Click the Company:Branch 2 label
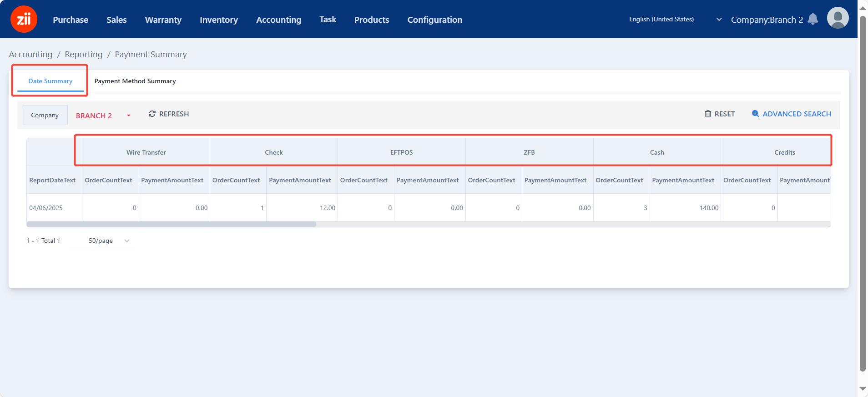 (767, 20)
